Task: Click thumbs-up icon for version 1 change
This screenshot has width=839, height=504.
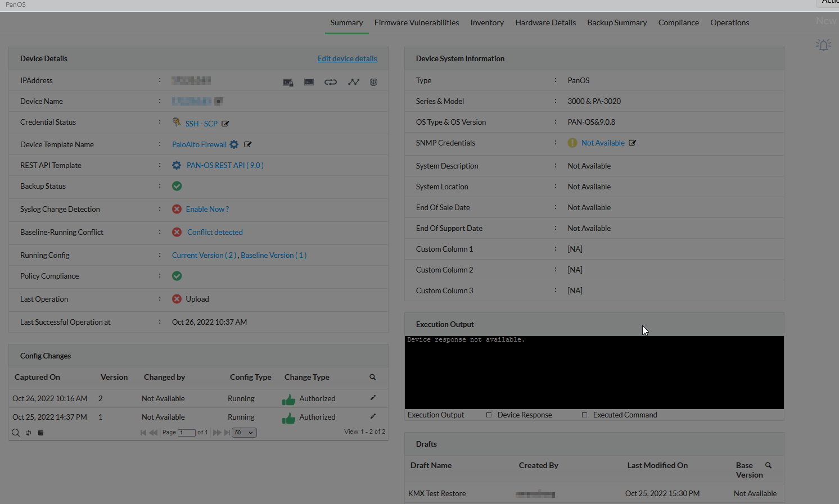Action: (x=288, y=417)
